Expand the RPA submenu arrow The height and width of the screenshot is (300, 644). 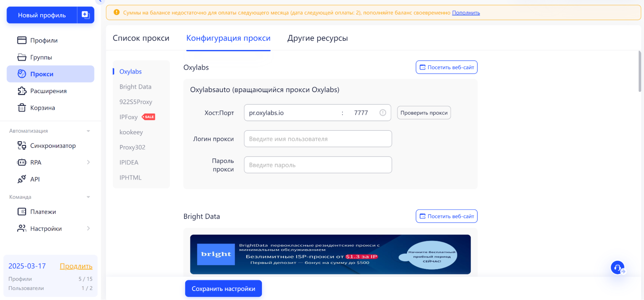pyautogui.click(x=88, y=162)
